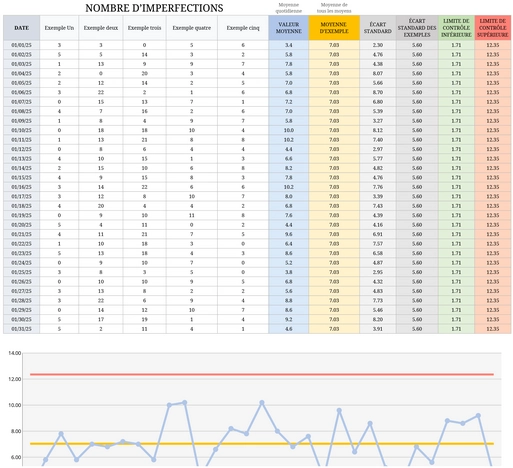Click Exemple trois value 19 for 01/30/25
The image size is (513, 468).
tap(144, 320)
